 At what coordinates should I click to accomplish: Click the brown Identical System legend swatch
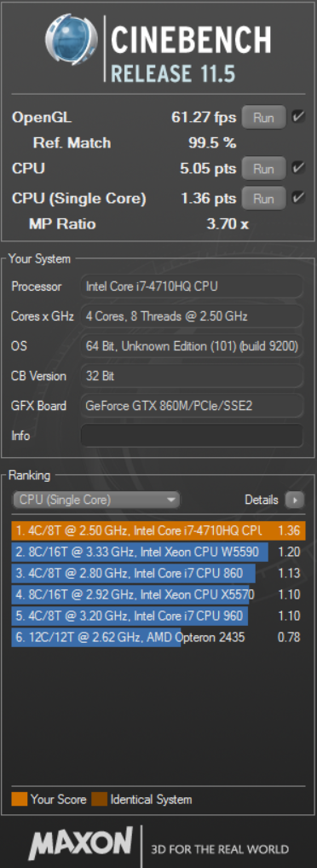pos(99,799)
